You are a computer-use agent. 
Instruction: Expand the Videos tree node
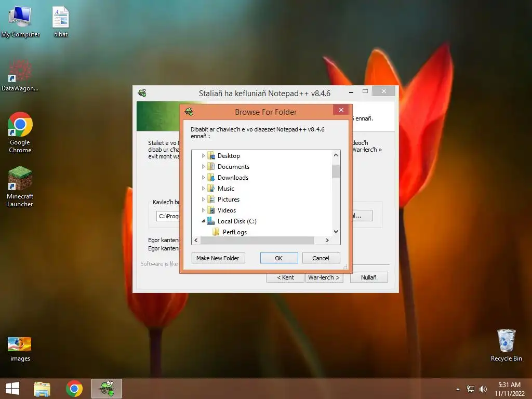203,210
